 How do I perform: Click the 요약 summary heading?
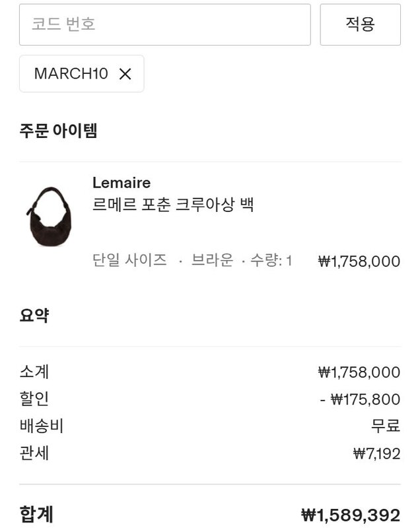pos(34,315)
